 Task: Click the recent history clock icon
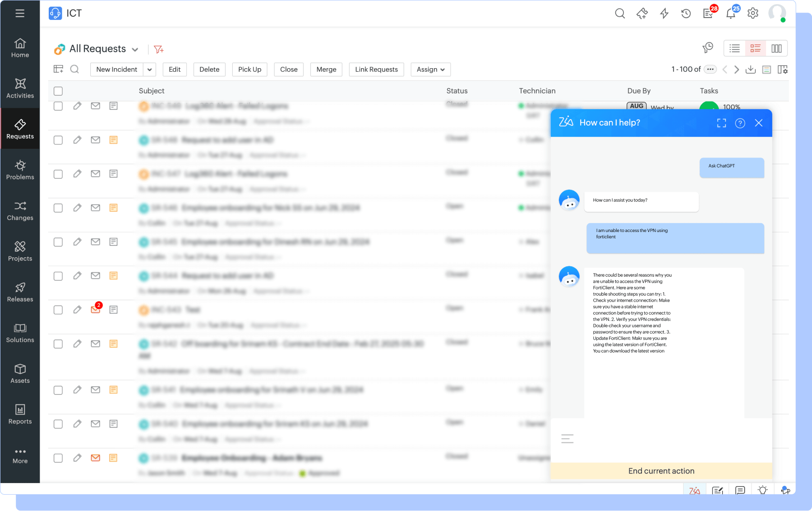click(686, 14)
